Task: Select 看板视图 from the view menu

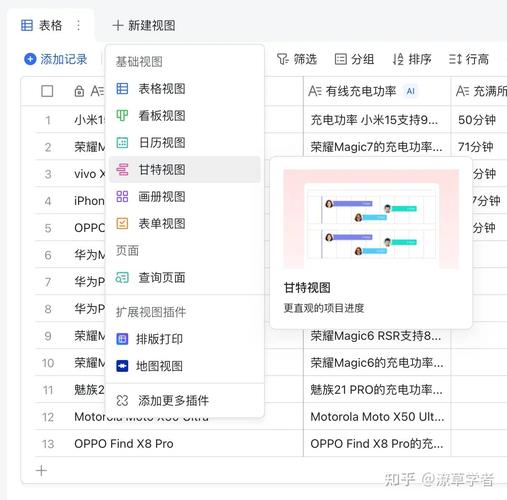Action: [x=185, y=116]
